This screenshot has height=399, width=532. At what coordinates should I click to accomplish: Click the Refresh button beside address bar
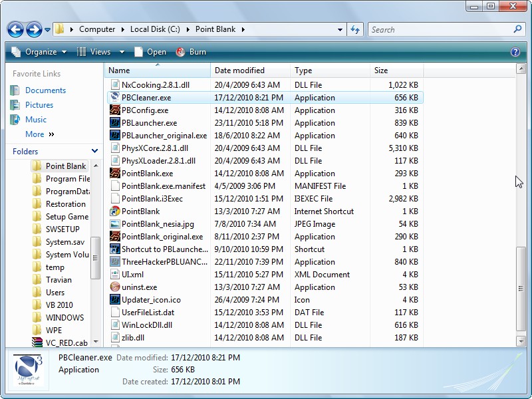(355, 29)
